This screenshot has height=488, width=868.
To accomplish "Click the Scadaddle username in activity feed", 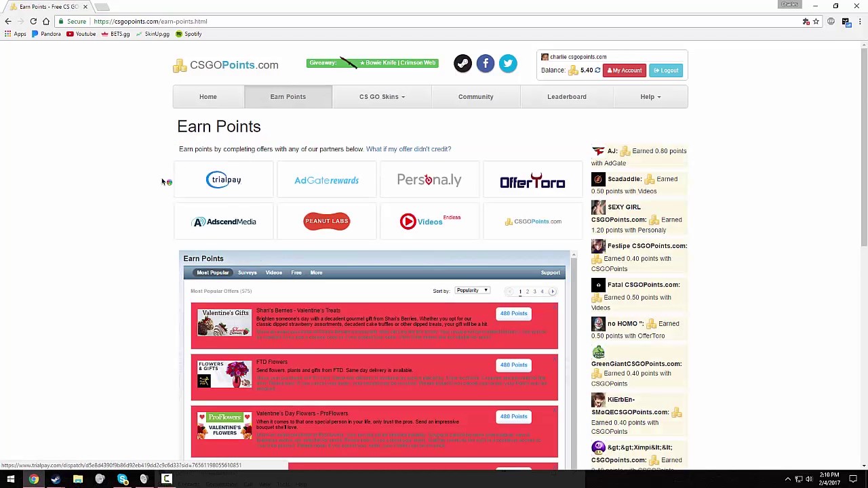I will 625,179.
